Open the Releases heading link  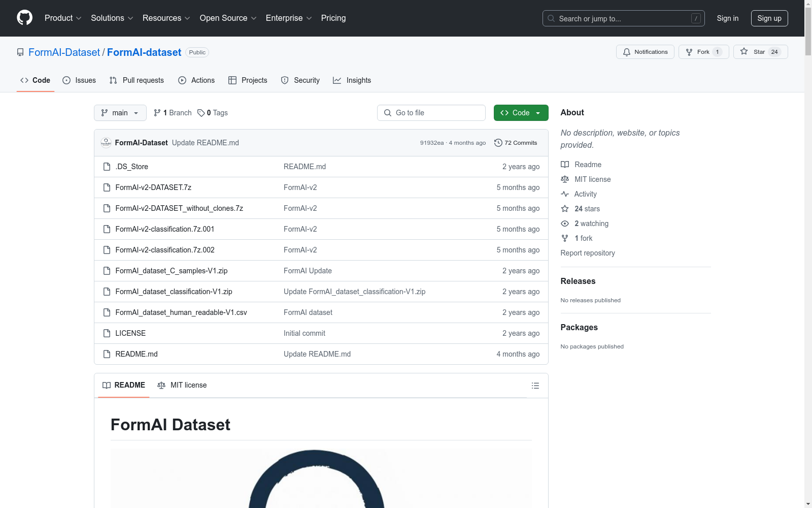(x=578, y=281)
